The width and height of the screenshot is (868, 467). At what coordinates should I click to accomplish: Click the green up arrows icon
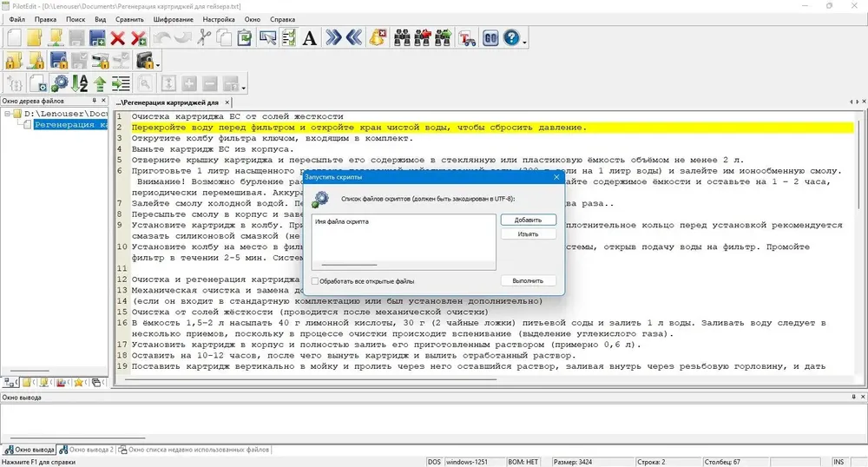point(100,83)
